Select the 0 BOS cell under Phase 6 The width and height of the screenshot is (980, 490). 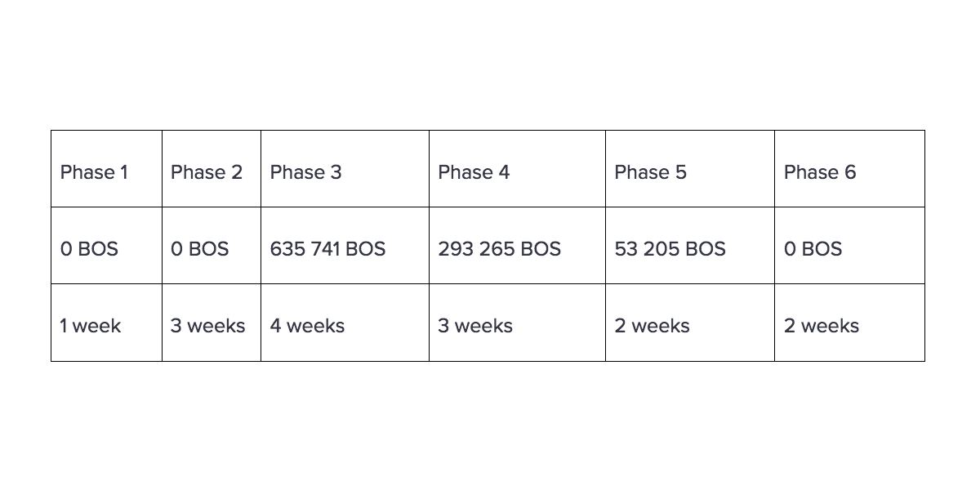pos(849,246)
